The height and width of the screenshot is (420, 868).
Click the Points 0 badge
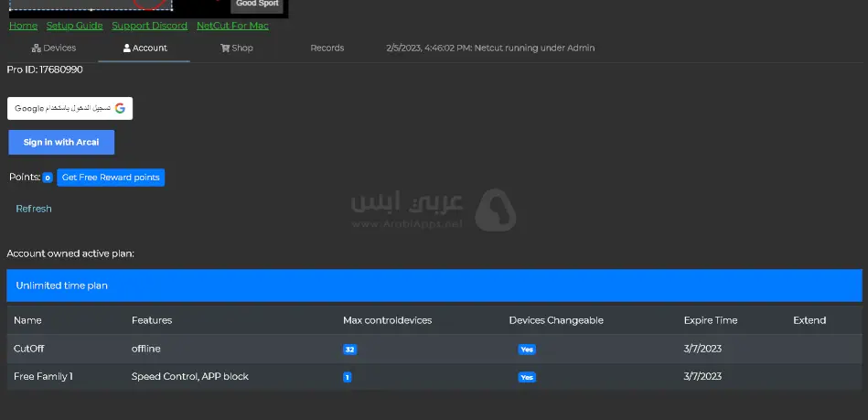[48, 178]
